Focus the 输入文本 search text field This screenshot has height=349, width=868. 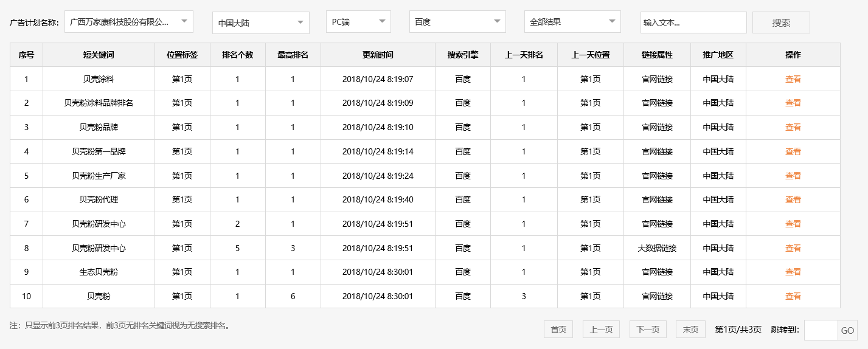point(693,22)
